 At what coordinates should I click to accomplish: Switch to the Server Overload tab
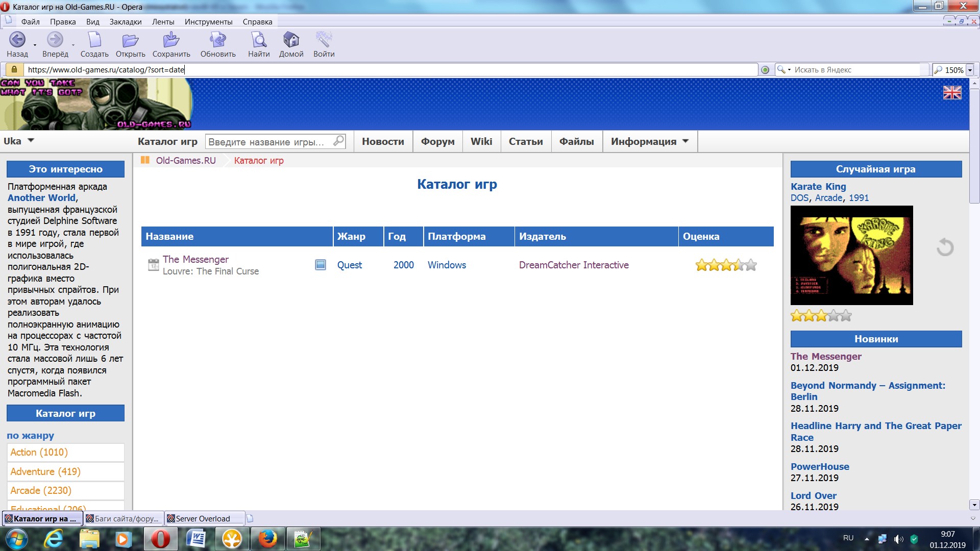point(203,518)
